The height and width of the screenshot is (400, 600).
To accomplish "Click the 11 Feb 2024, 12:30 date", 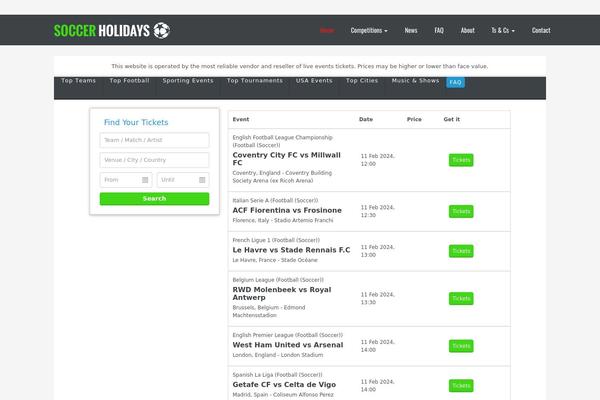I will pyautogui.click(x=378, y=211).
